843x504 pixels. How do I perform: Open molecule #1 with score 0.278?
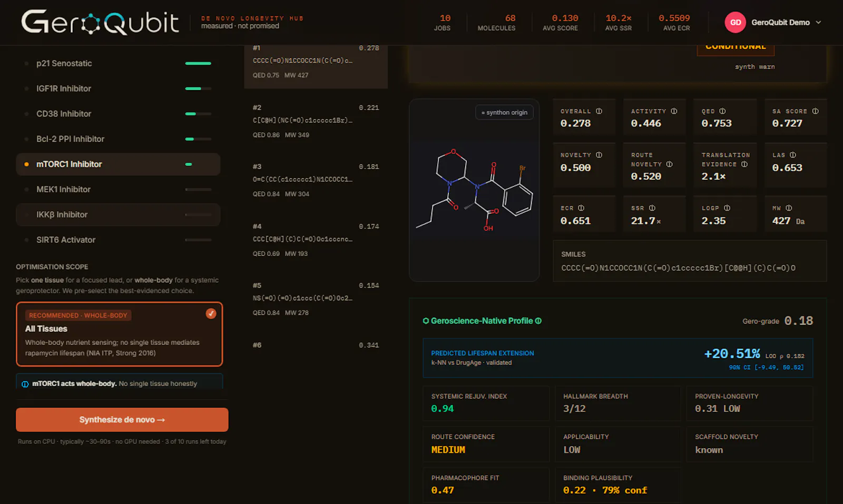(316, 66)
